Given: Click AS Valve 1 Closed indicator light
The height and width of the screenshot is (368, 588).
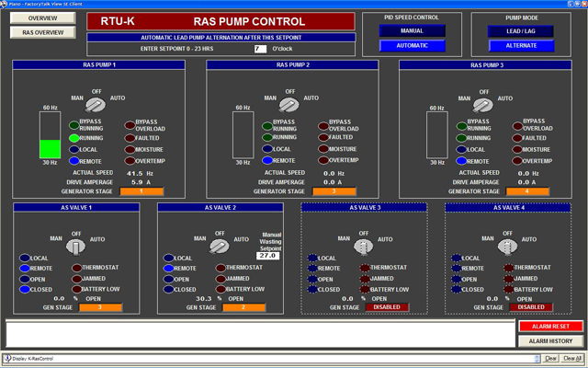Looking at the screenshot, I should point(22,289).
